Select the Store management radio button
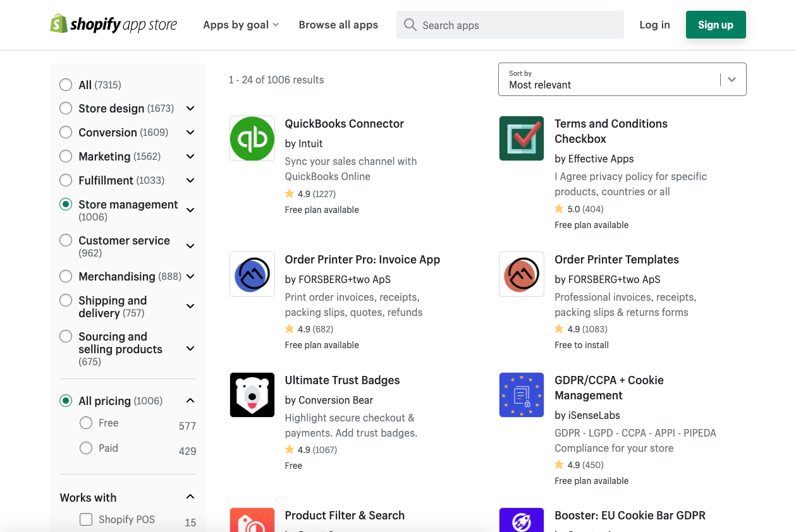 (x=66, y=204)
